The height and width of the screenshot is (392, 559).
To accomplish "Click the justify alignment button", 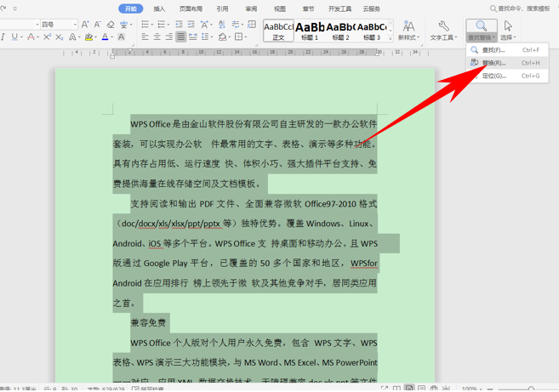I will tap(180, 37).
